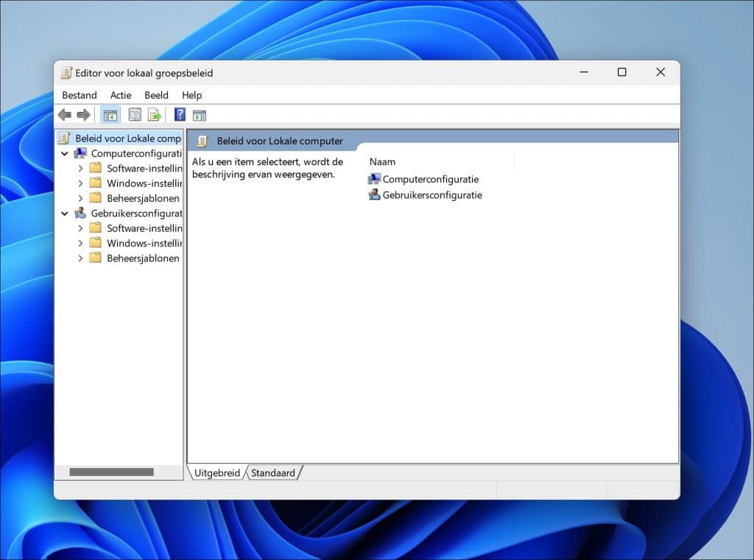Screen dimensions: 754x560
Task: Switch to the Standaard tab
Action: (272, 473)
